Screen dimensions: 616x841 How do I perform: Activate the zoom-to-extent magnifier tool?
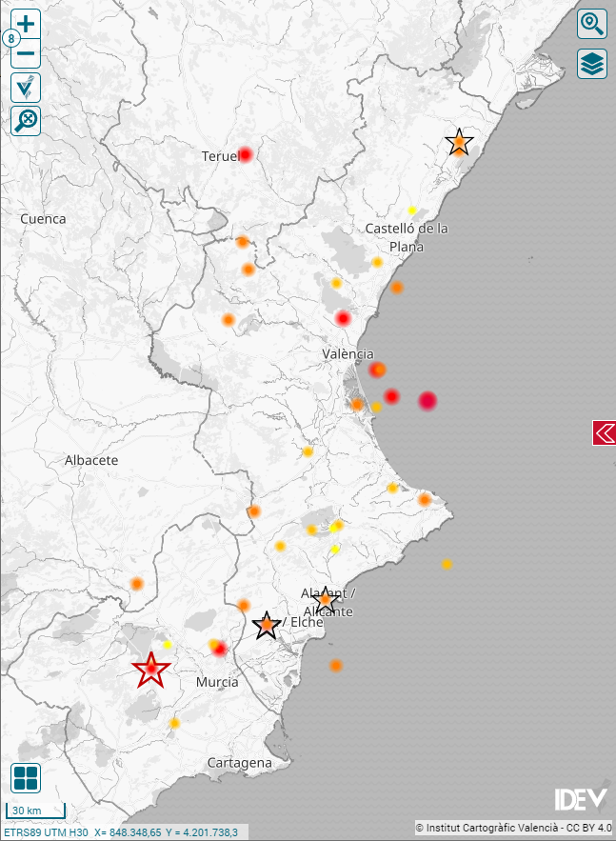point(26,121)
